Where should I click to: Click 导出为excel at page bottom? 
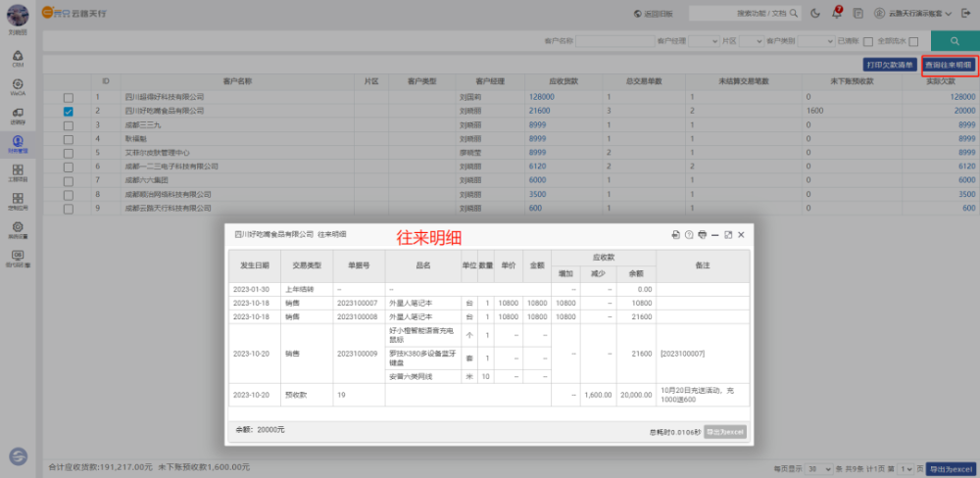tap(950, 468)
